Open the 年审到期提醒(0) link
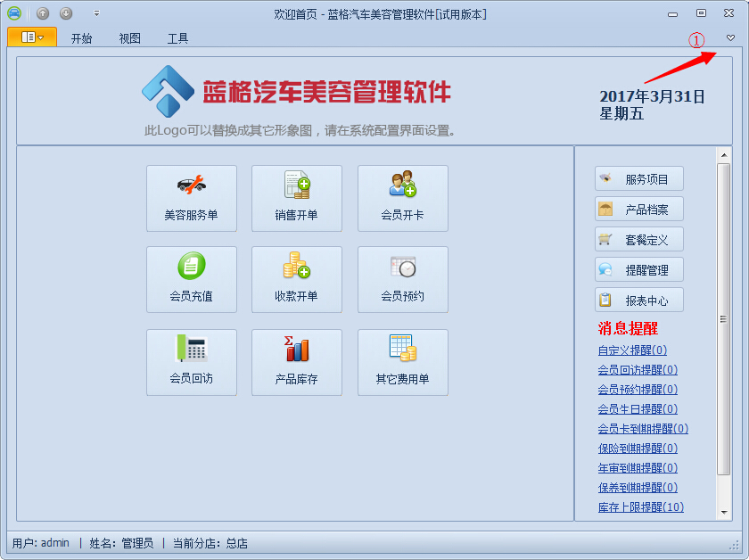This screenshot has width=749, height=560. (638, 468)
